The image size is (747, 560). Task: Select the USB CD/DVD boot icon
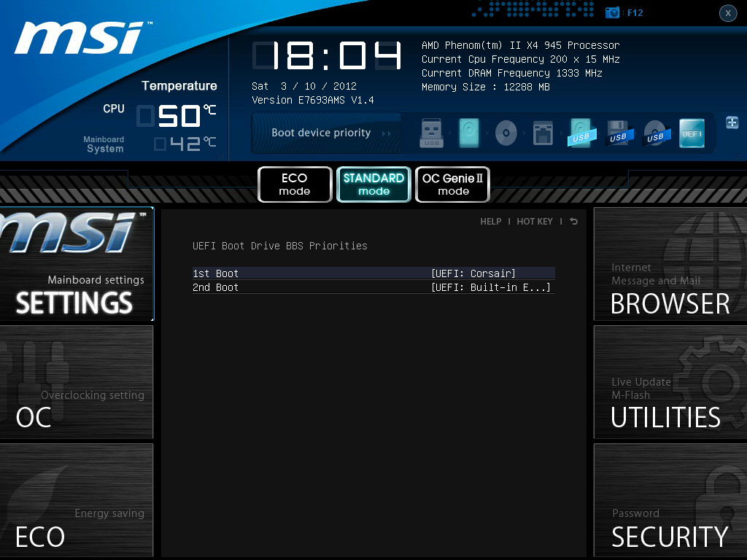point(656,133)
